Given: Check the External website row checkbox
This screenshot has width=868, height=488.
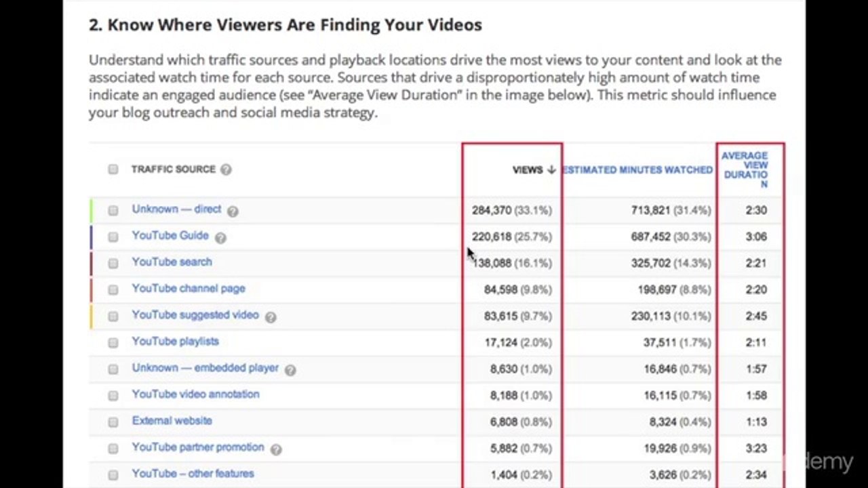Looking at the screenshot, I should pyautogui.click(x=113, y=422).
